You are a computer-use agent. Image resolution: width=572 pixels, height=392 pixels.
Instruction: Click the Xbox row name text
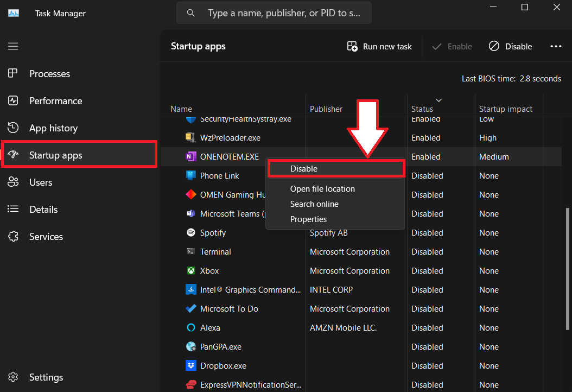(209, 270)
